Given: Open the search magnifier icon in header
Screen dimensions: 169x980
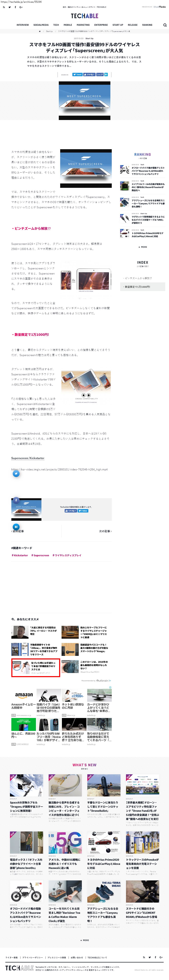Looking at the screenshot, I should [165, 25].
